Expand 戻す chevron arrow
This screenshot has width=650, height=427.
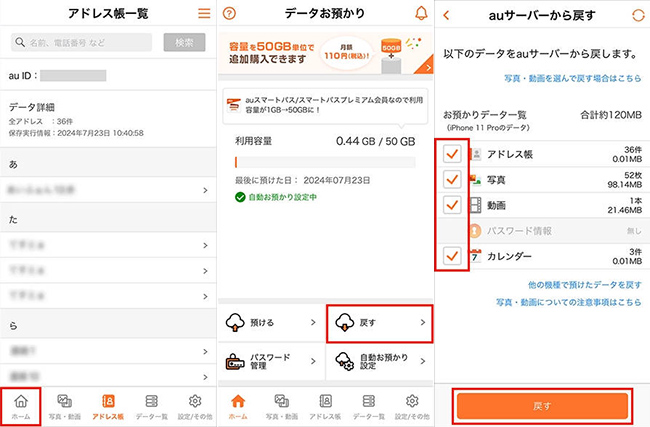tap(422, 323)
